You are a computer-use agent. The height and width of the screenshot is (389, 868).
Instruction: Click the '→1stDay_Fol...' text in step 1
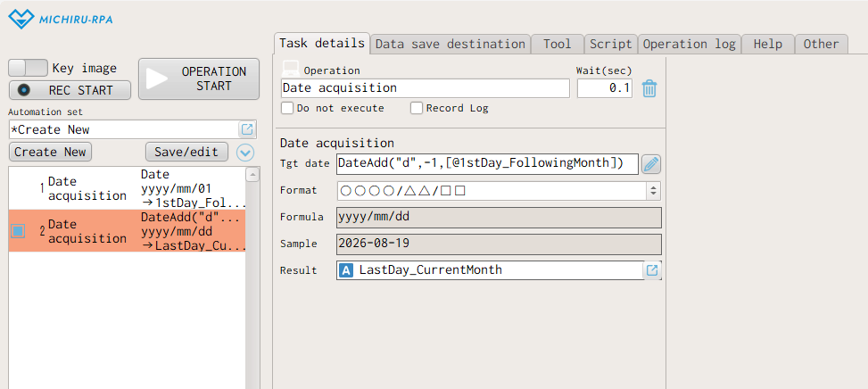pos(193,203)
